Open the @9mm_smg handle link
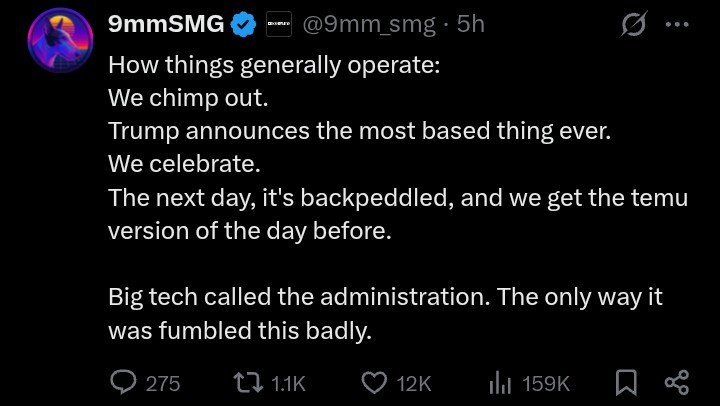This screenshot has height=406, width=720. 369,25
